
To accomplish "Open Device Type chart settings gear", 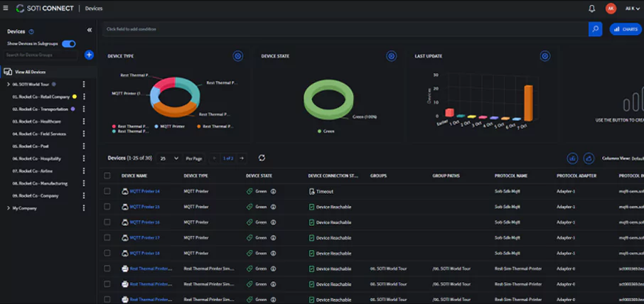I will 238,56.
